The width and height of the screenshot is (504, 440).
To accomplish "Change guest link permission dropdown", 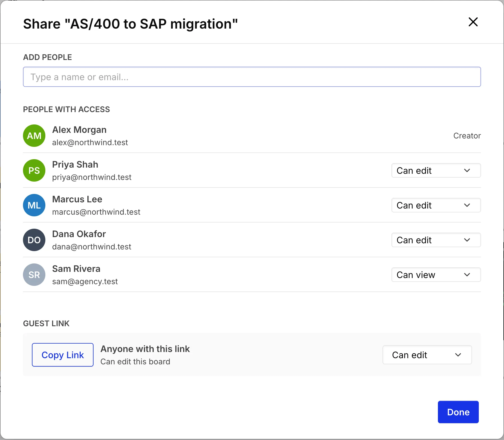I will 427,355.
